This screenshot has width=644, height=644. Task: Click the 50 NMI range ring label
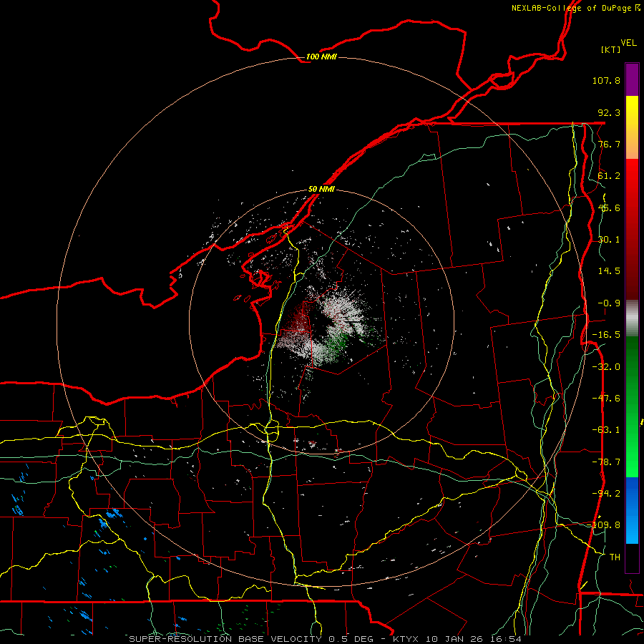tap(321, 190)
